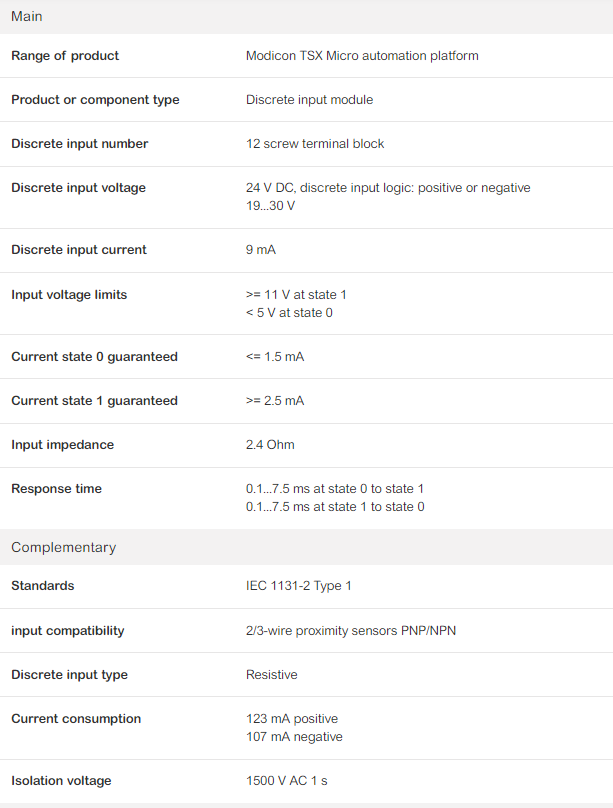Select the Discrete input module value

point(310,99)
